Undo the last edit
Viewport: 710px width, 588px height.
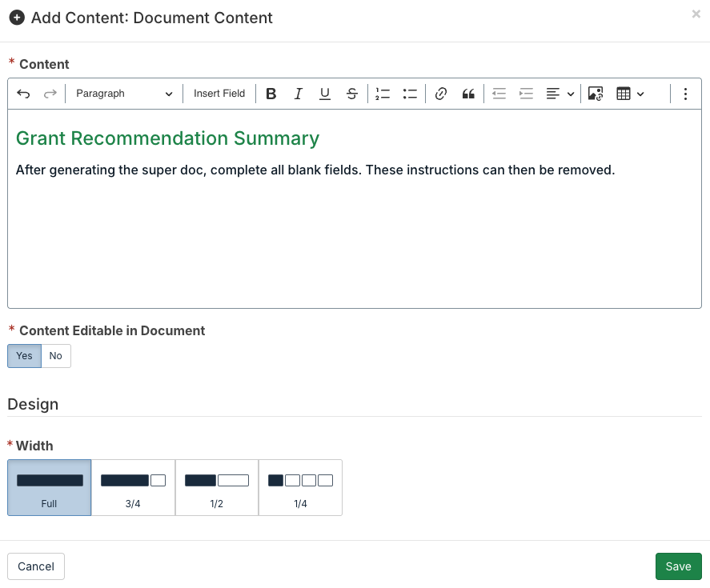click(23, 94)
